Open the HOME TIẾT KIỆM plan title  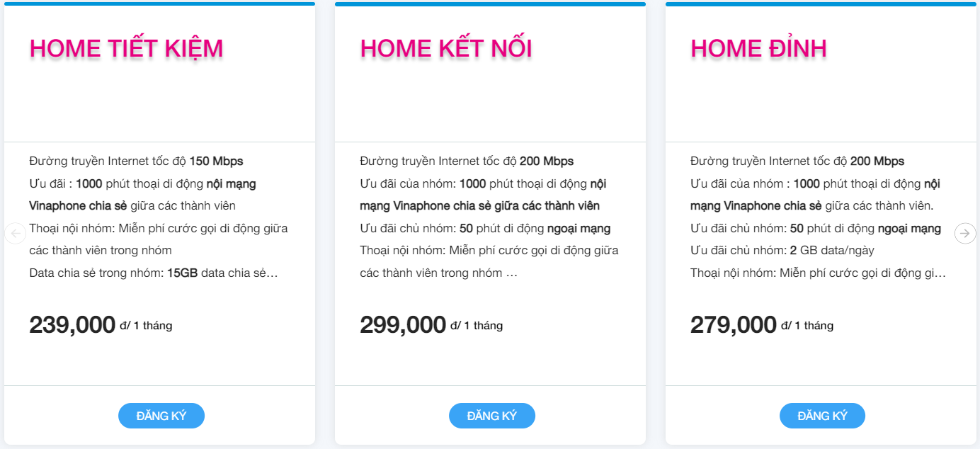[126, 48]
